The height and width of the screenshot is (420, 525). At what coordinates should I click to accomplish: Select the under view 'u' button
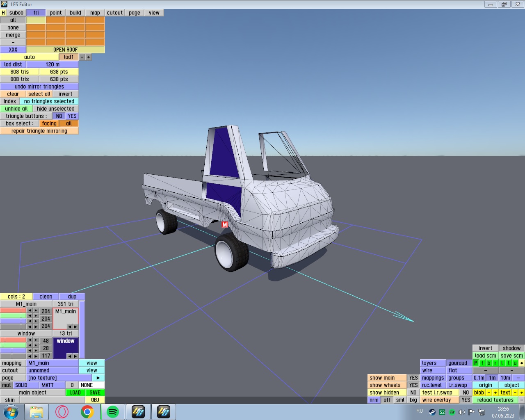pyautogui.click(x=515, y=363)
